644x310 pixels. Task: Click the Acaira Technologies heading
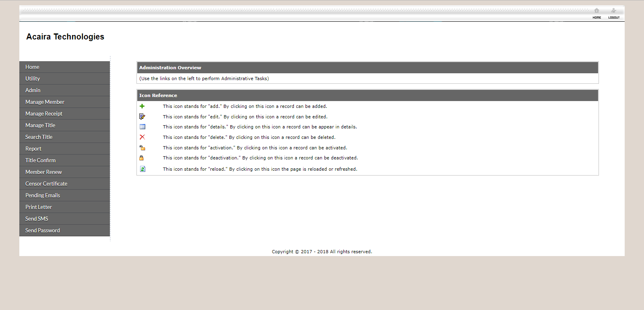point(65,37)
